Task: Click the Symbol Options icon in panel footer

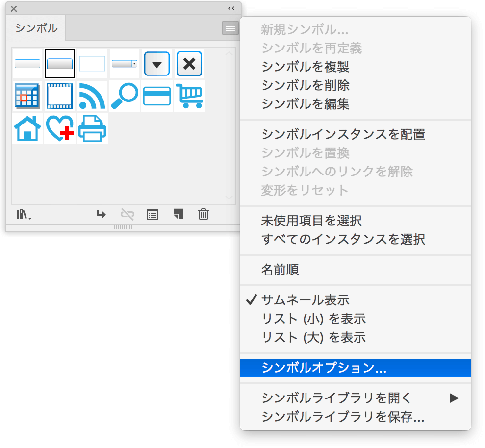Action: point(153,214)
